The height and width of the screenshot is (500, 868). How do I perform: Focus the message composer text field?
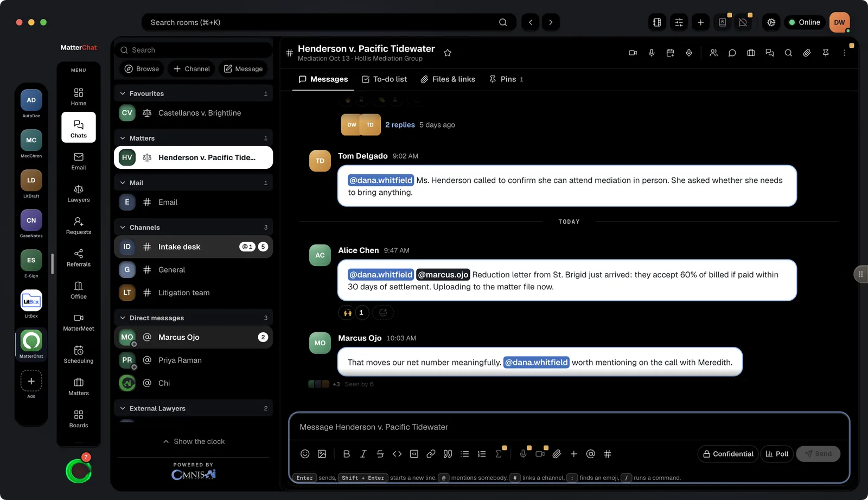coord(569,427)
